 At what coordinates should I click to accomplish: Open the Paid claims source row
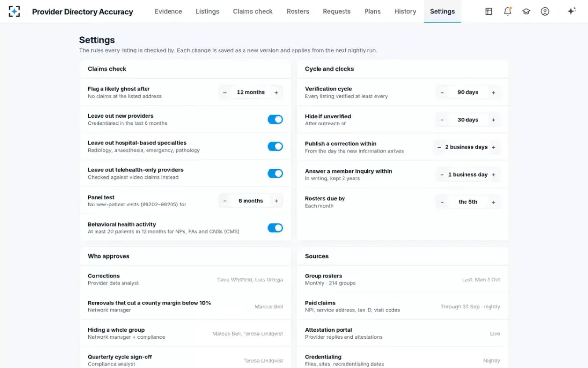(402, 306)
